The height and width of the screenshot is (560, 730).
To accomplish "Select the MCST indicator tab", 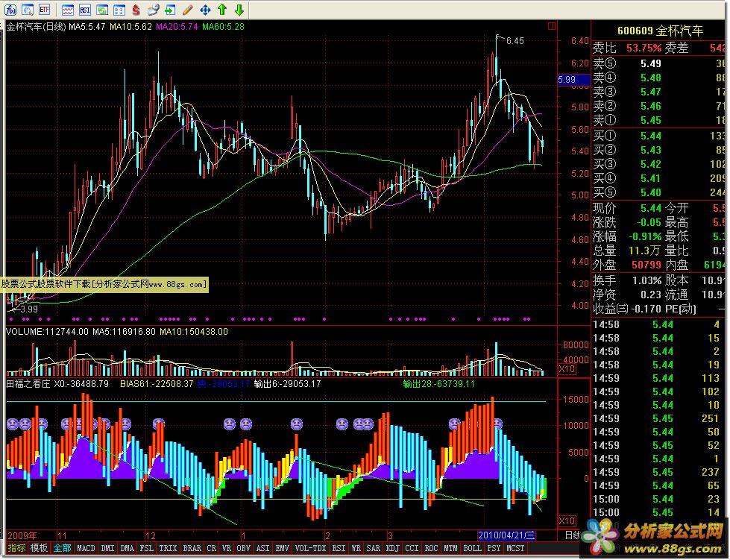I will point(515,548).
